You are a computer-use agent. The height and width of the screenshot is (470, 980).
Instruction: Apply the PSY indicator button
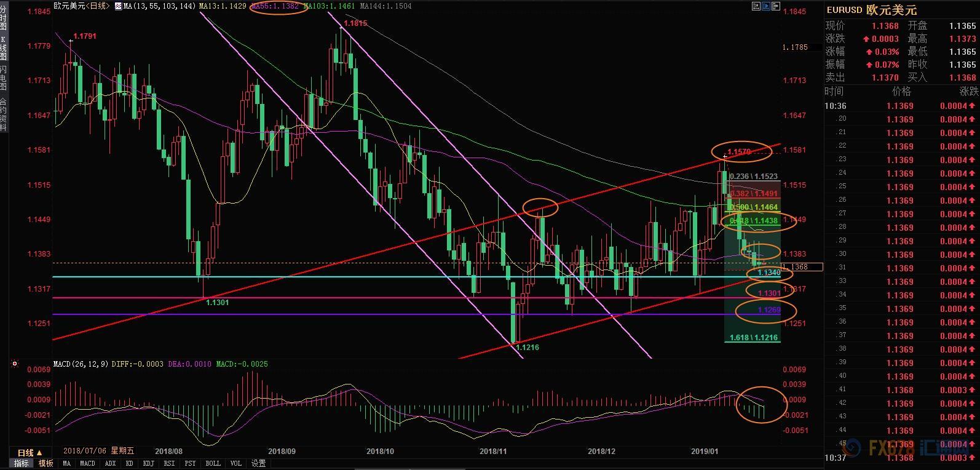point(190,463)
